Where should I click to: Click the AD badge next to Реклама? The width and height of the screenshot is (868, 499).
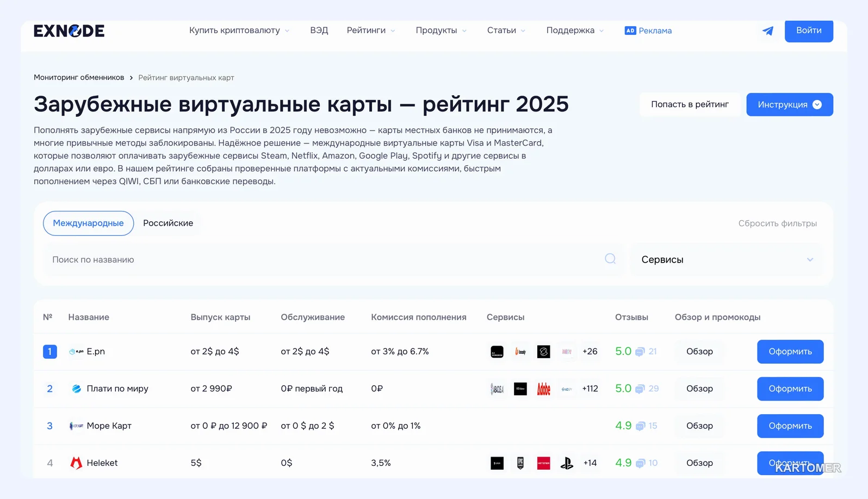tap(630, 30)
